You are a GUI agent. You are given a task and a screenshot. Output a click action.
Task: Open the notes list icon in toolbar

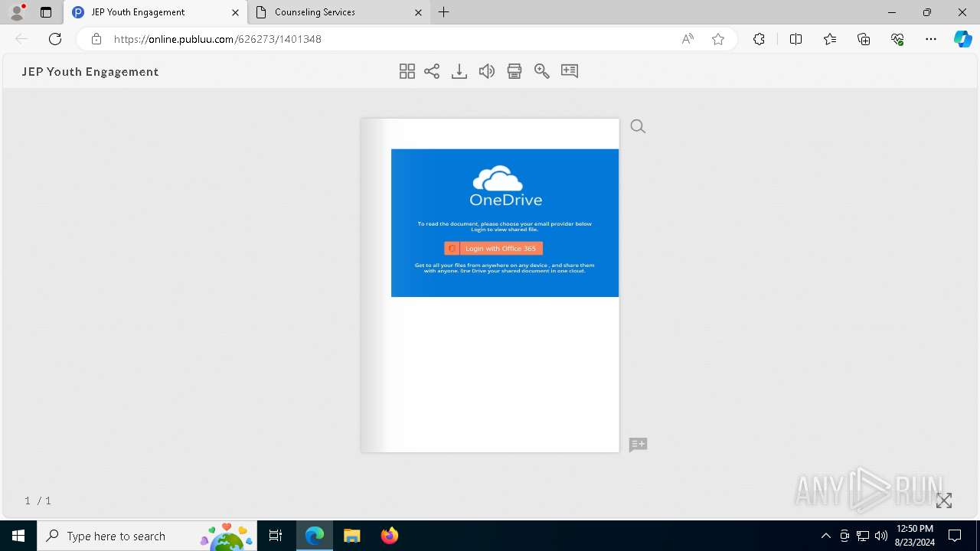[x=570, y=71]
